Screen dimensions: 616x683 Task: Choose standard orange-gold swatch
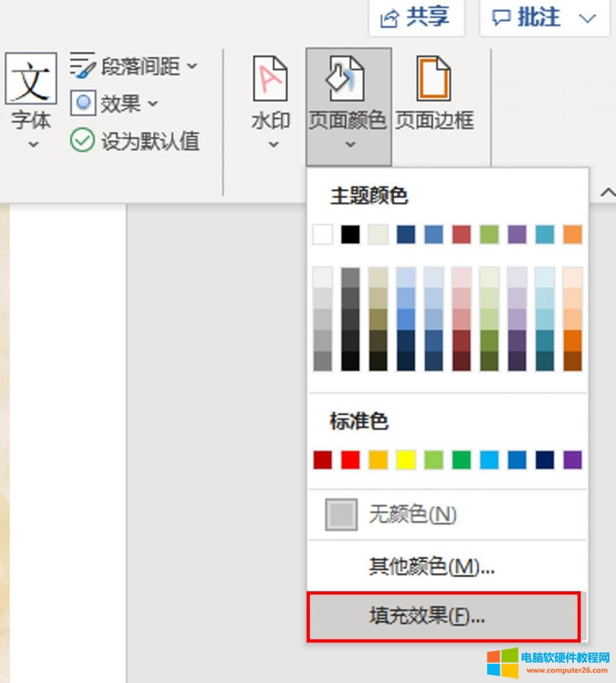point(378,460)
